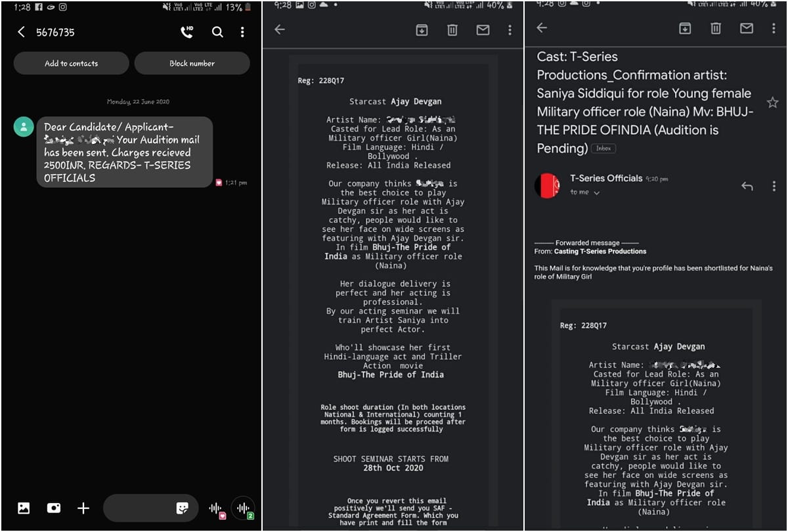Tap the email subject 'Cast: T-Series Productions_Confirmation artist'

[644, 102]
